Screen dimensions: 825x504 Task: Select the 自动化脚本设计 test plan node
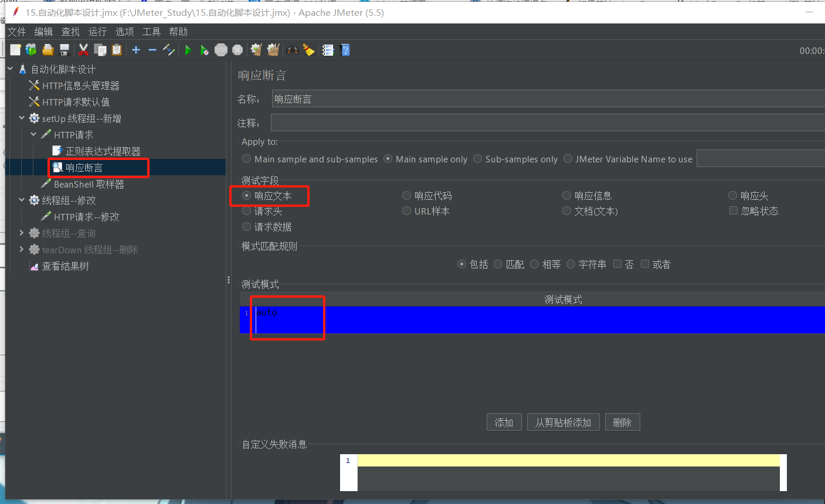pos(63,69)
